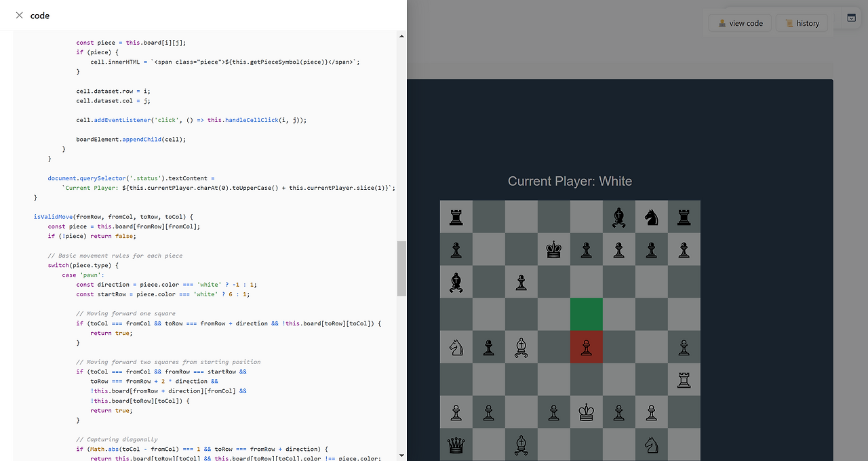Select the black pawn on b4
The image size is (868, 461).
click(489, 347)
